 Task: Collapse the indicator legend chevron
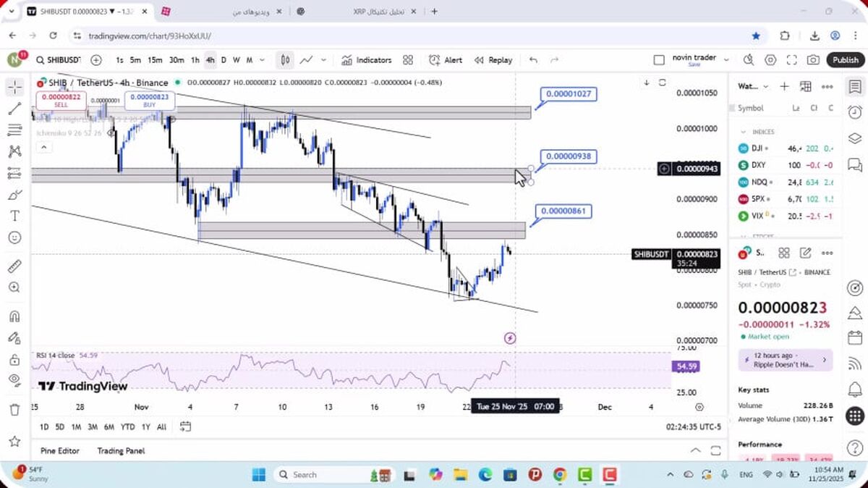[x=43, y=148]
